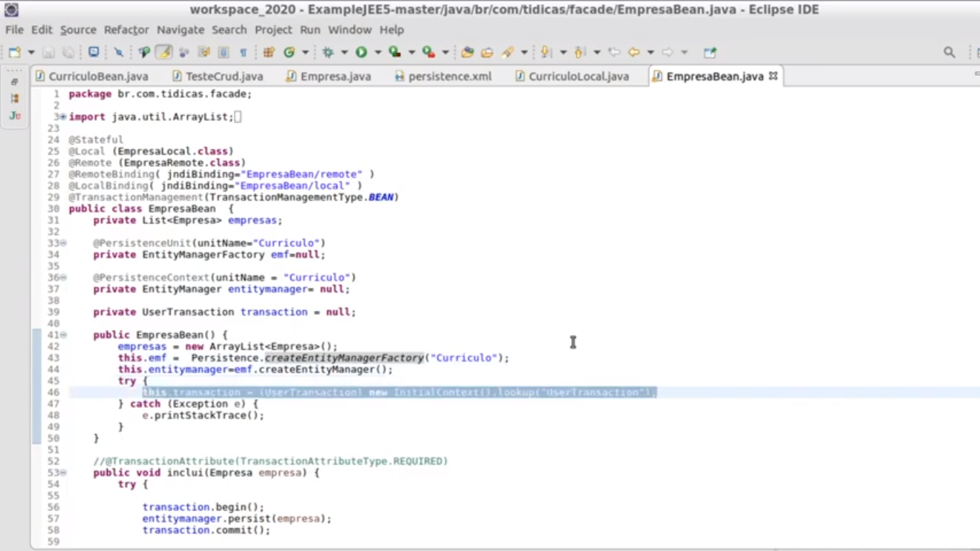Switch to the Empresa.java tab
Image resolution: width=980 pixels, height=551 pixels.
[x=329, y=76]
